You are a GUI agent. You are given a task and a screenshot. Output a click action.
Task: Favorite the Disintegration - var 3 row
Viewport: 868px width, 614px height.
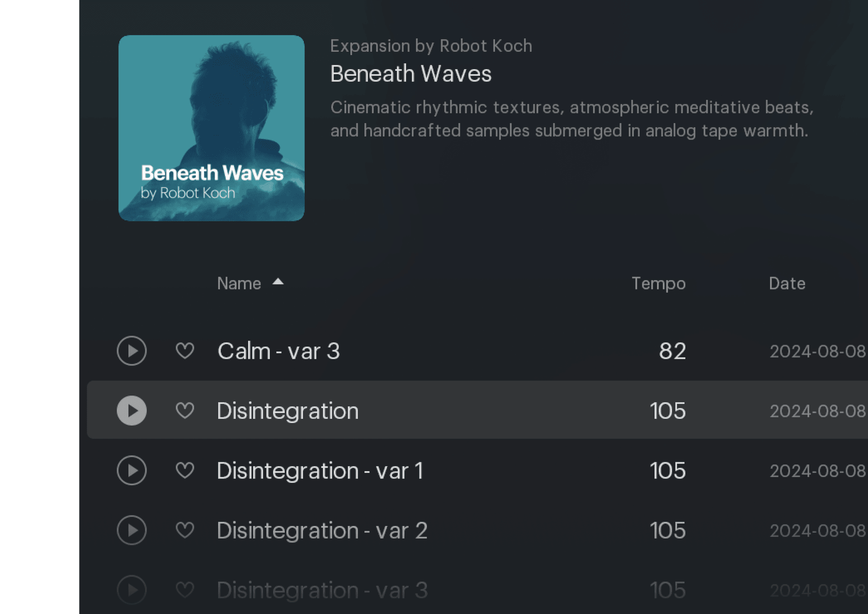184,590
